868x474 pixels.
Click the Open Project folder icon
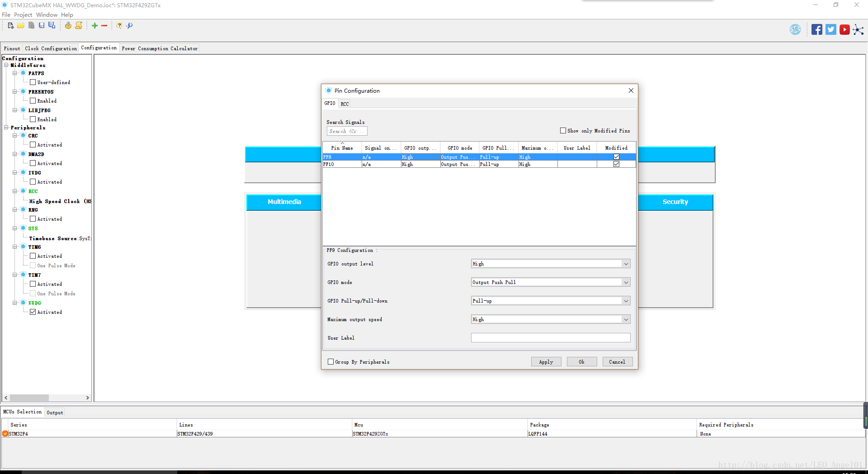(21, 26)
